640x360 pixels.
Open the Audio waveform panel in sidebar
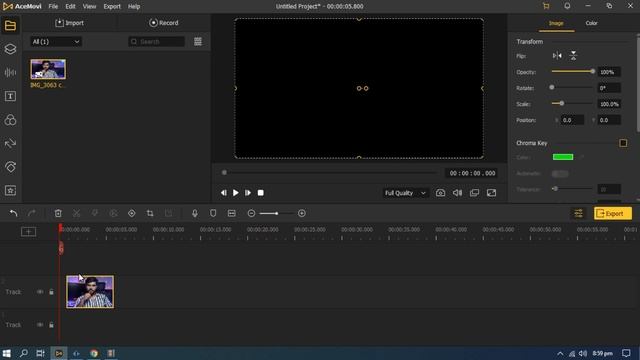[10, 73]
